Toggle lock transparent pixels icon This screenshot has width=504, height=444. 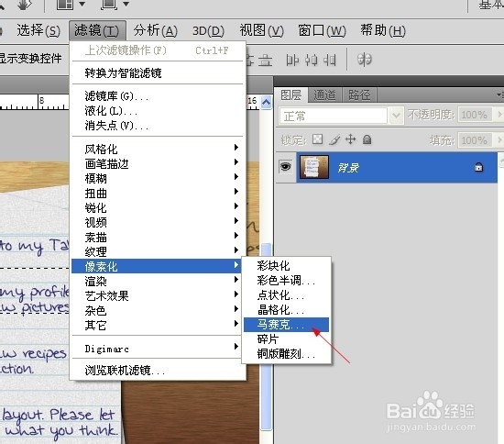click(x=318, y=139)
